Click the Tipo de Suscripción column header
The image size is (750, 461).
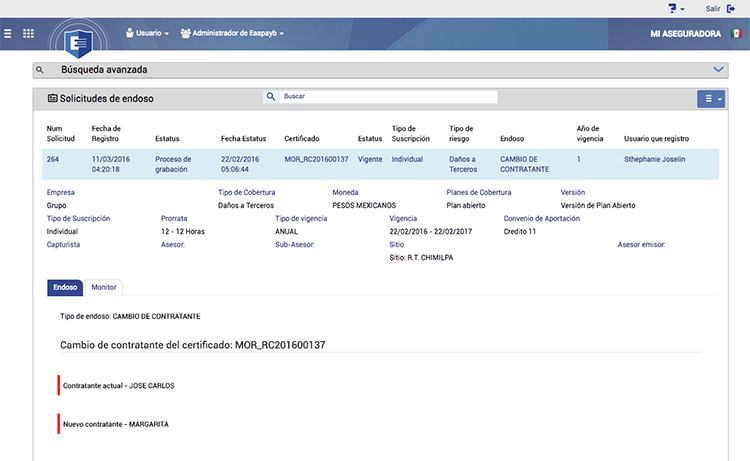click(411, 133)
